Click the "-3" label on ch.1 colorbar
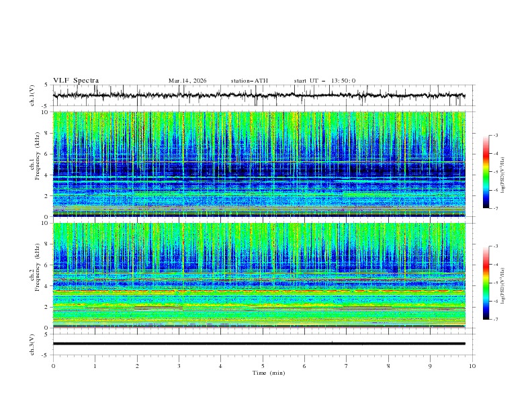This screenshot has height=411, width=532. pos(496,135)
